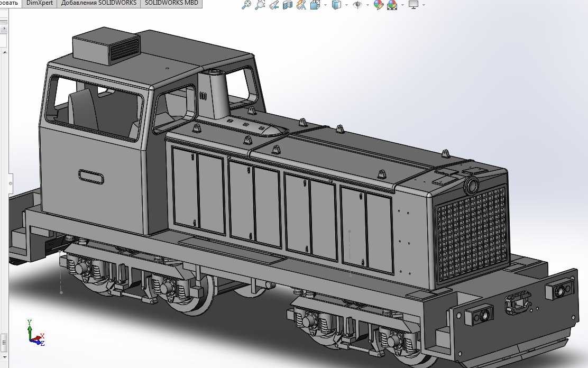Expand the View Orientation dropdown arrow

point(324,5)
